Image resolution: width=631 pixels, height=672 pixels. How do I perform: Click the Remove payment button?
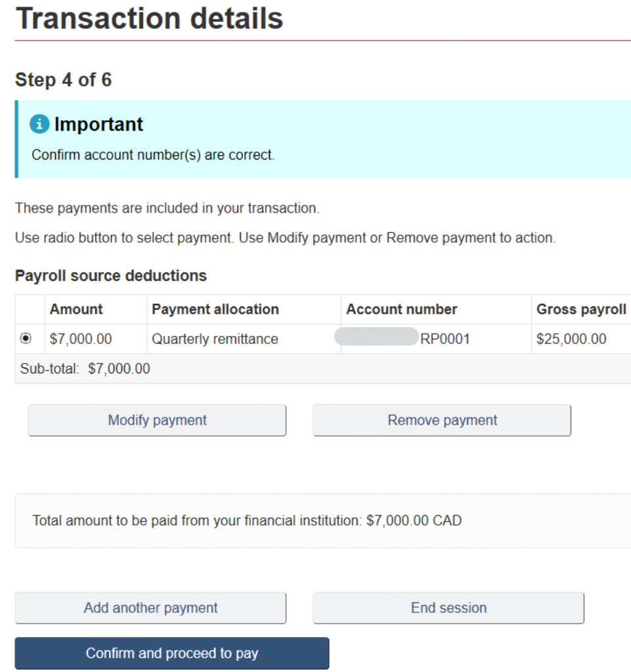coord(442,420)
